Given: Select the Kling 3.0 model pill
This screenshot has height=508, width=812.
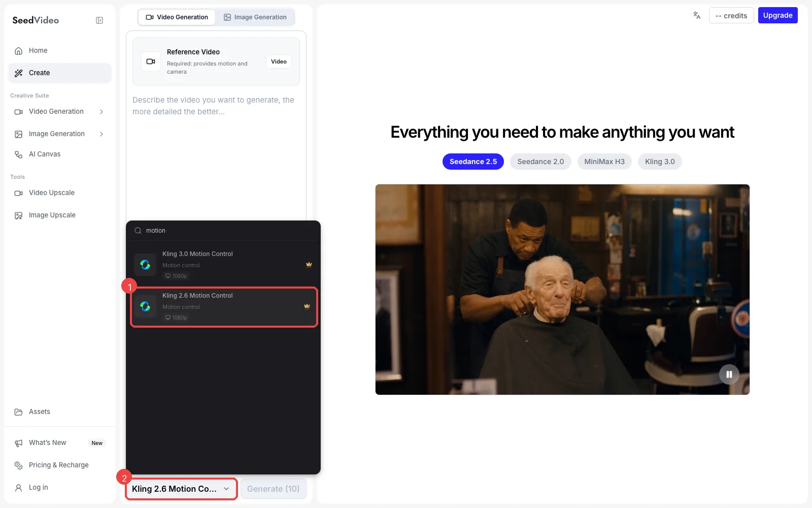Looking at the screenshot, I should click(x=660, y=162).
